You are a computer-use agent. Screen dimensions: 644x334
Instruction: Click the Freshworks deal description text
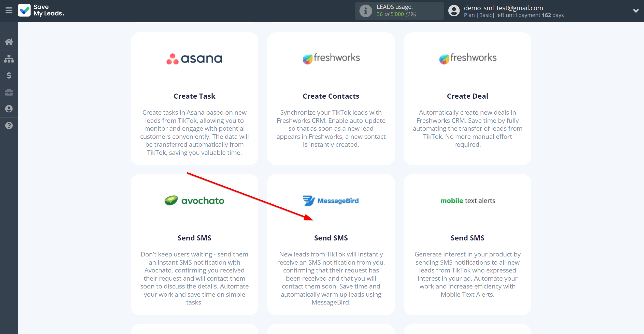pyautogui.click(x=467, y=128)
